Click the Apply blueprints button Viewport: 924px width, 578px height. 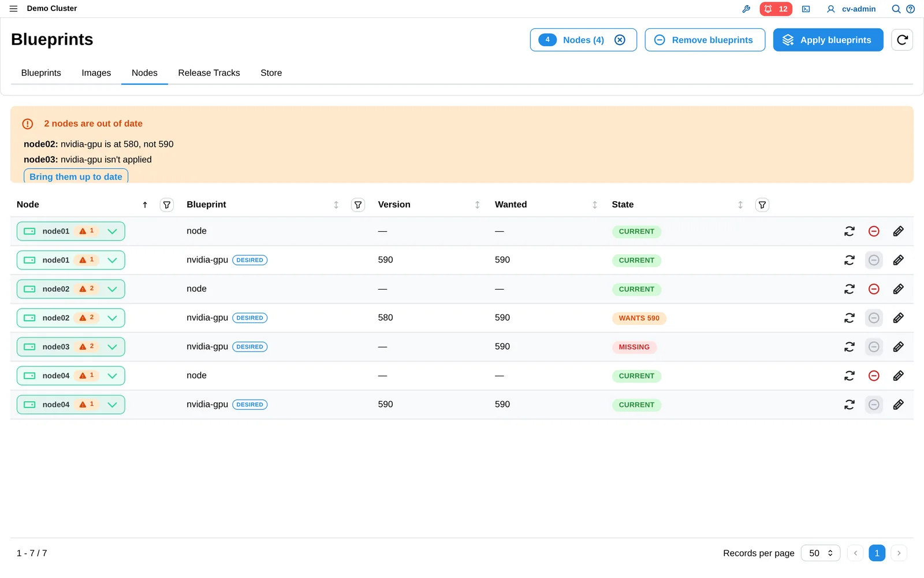[828, 40]
